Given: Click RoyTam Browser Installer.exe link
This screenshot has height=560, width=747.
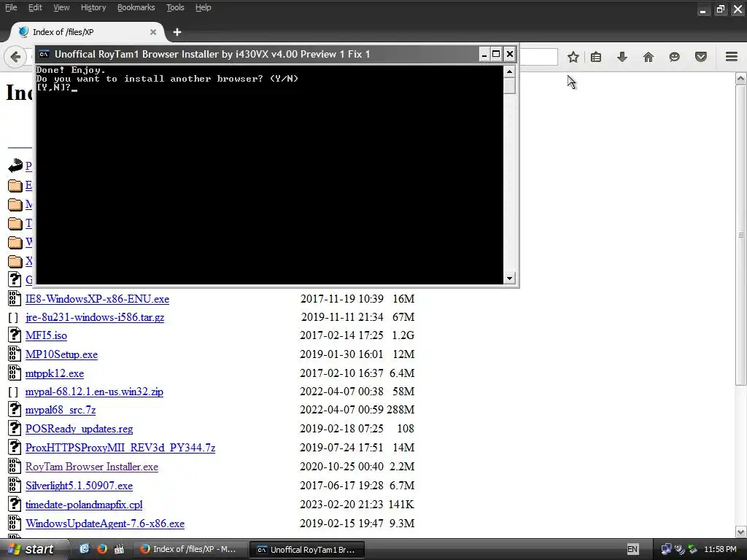Looking at the screenshot, I should (x=92, y=467).
